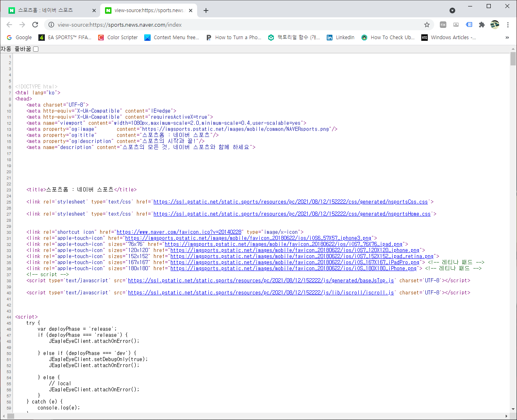Click the <!DOCTYPE html> source line

[36, 87]
